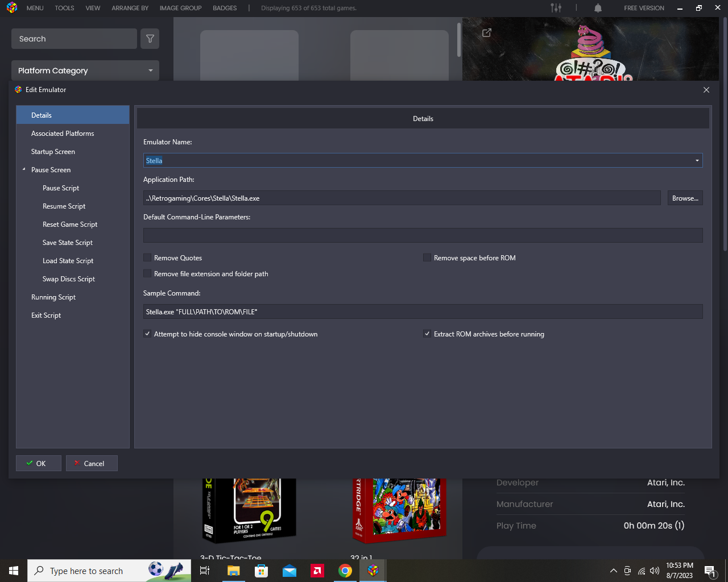This screenshot has height=582, width=728.
Task: Click Cancel button
Action: 92,463
